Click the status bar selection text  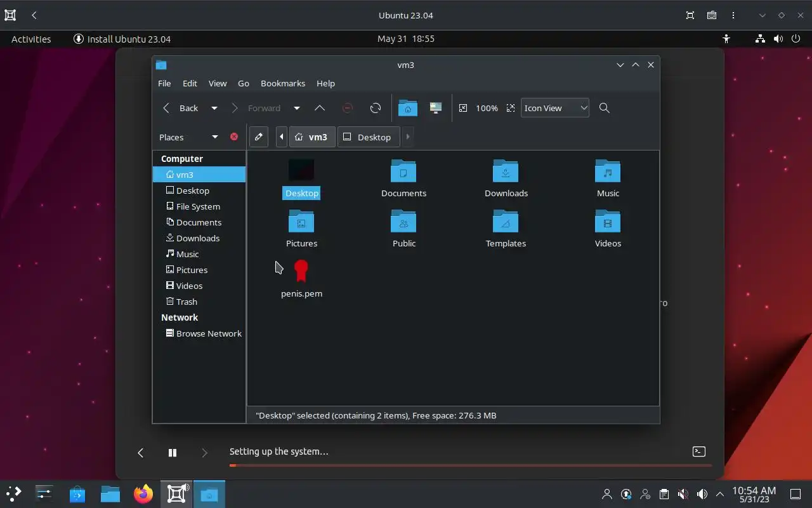click(x=376, y=415)
